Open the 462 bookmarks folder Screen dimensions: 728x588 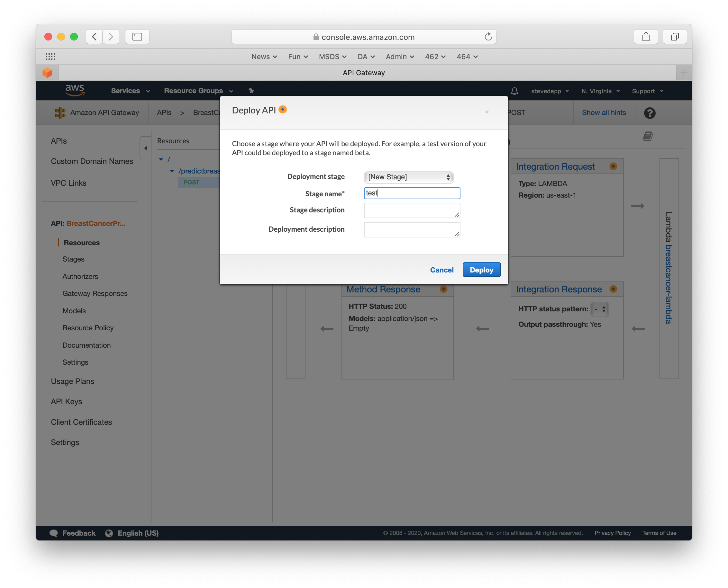[x=435, y=57]
